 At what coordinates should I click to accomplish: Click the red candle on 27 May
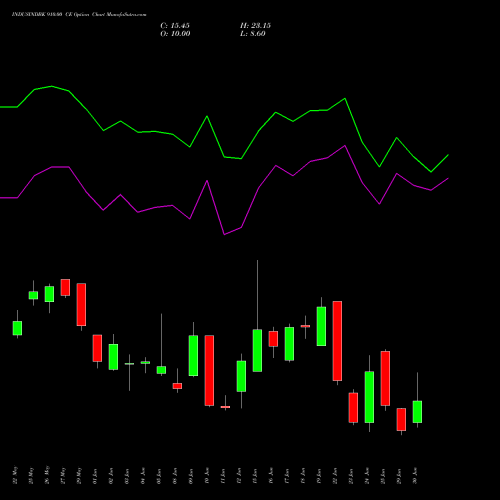tap(65, 287)
